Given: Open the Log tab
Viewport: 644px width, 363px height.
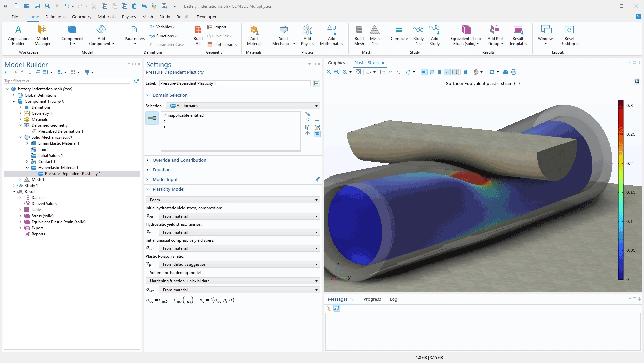Looking at the screenshot, I should (x=393, y=299).
